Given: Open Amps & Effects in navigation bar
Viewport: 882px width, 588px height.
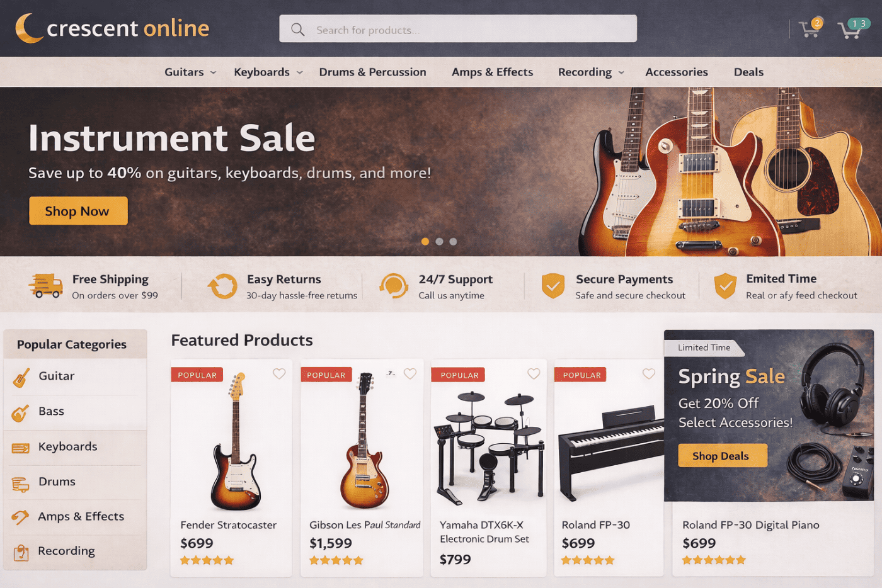Looking at the screenshot, I should tap(492, 72).
